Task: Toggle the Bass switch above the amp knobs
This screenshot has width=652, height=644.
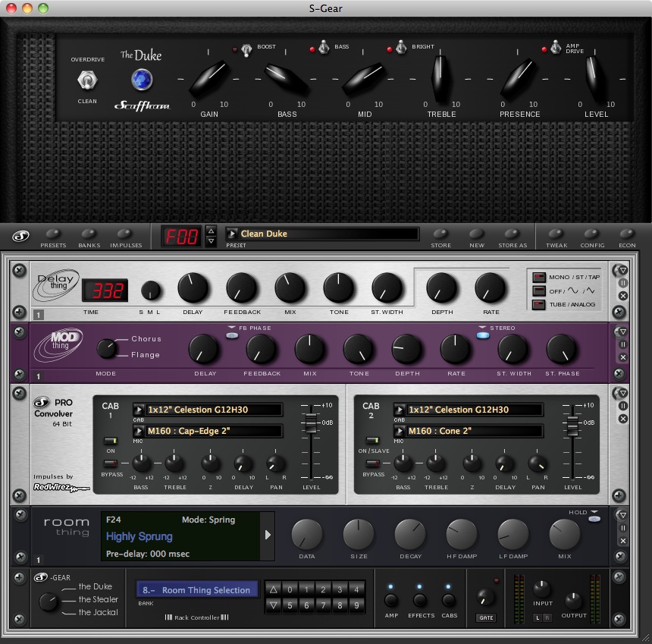Action: tap(324, 48)
